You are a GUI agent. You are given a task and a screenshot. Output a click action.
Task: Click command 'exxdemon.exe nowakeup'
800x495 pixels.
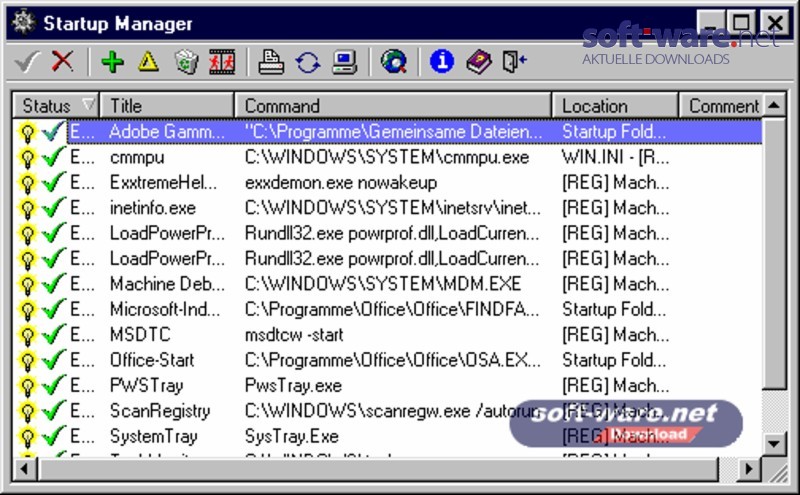coord(341,183)
